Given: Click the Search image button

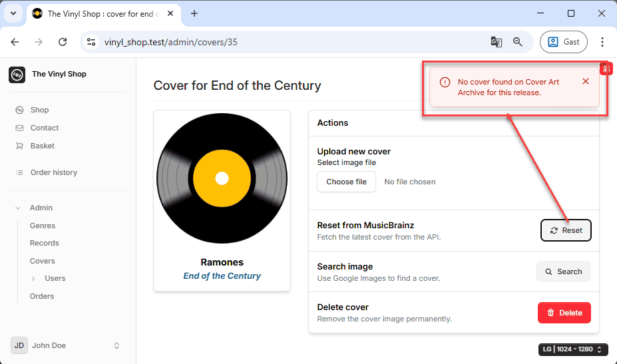Looking at the screenshot, I should (563, 272).
